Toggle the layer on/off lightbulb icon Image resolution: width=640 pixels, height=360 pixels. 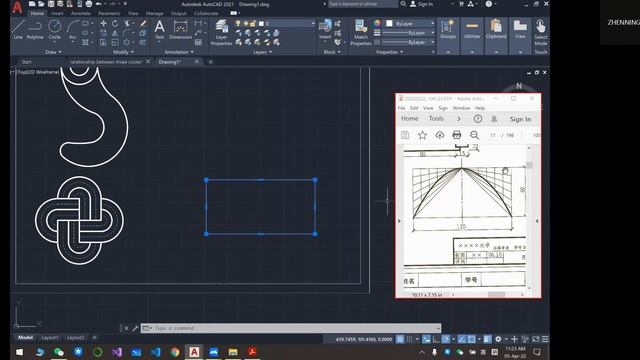coord(238,24)
